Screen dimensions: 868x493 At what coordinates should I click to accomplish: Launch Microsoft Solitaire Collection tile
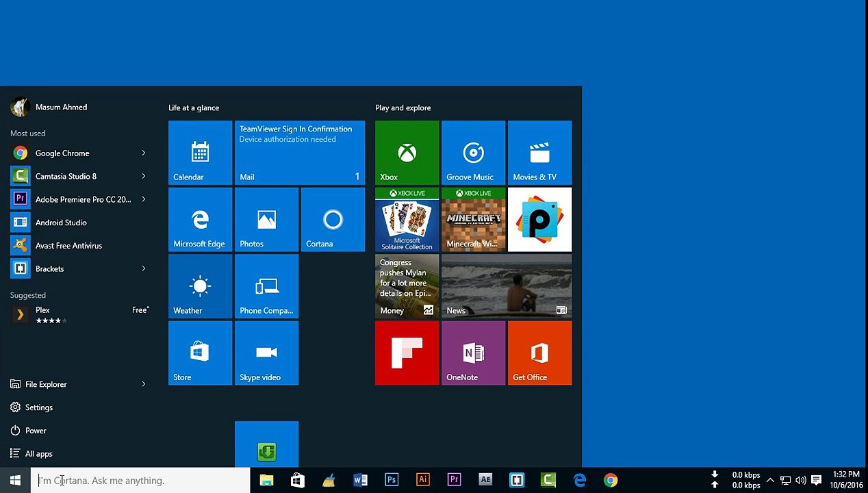click(x=407, y=219)
